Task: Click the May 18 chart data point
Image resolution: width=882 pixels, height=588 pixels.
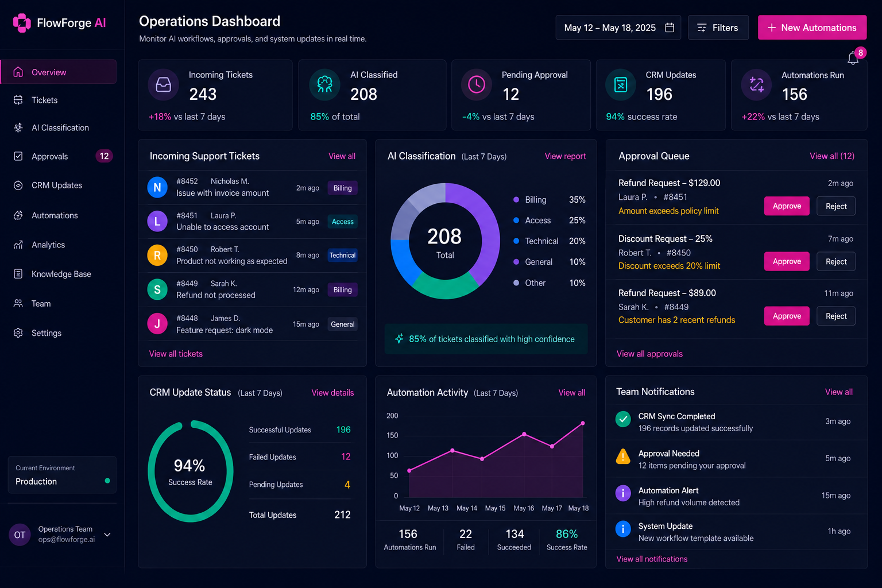Action: 583,423
